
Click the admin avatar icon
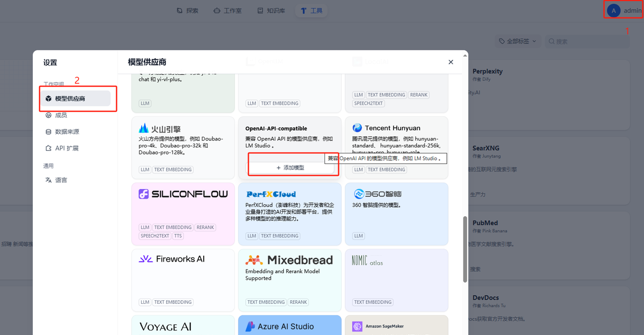(613, 11)
